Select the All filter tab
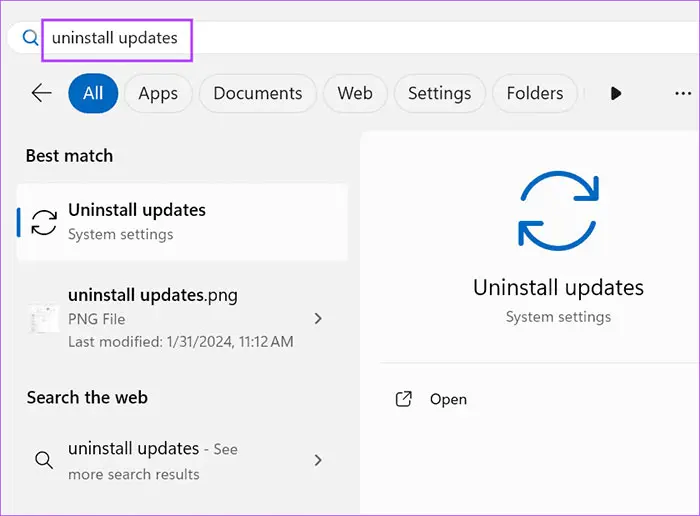This screenshot has width=700, height=516. (93, 93)
